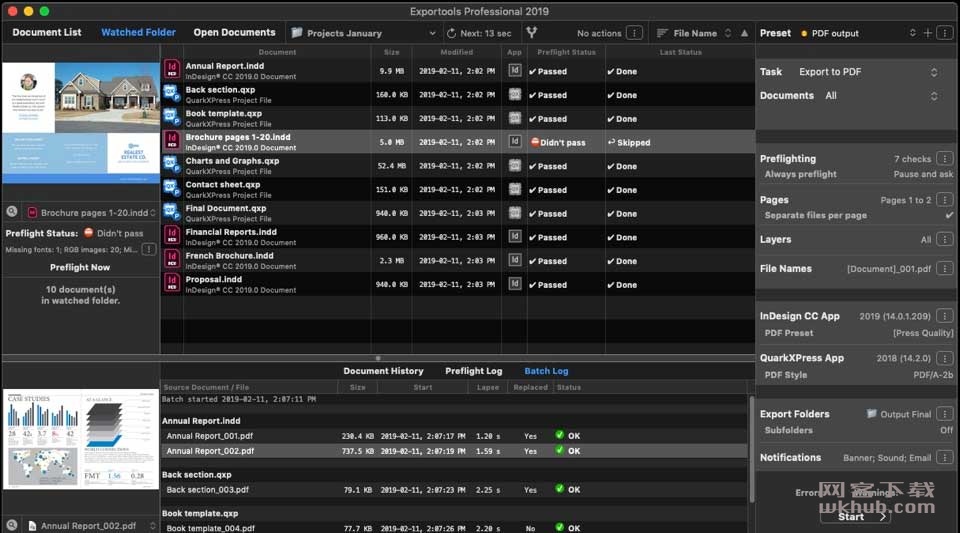The height and width of the screenshot is (533, 960).
Task: Open the PDF output preset dropdown
Action: pos(858,33)
